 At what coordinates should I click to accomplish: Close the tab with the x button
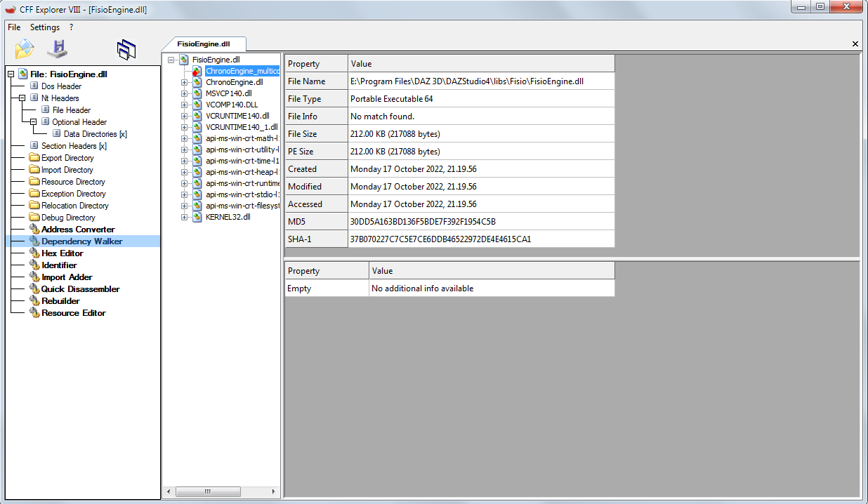(x=855, y=44)
